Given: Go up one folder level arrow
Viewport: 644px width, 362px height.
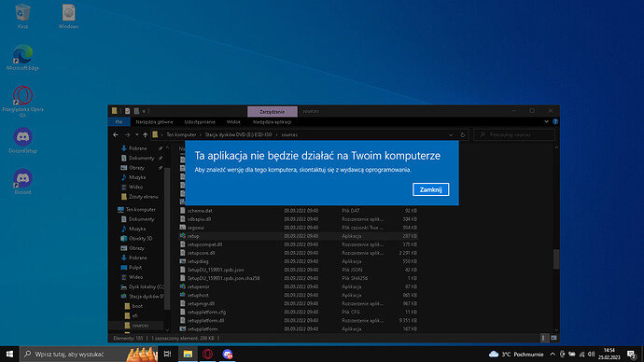Looking at the screenshot, I should (x=145, y=134).
